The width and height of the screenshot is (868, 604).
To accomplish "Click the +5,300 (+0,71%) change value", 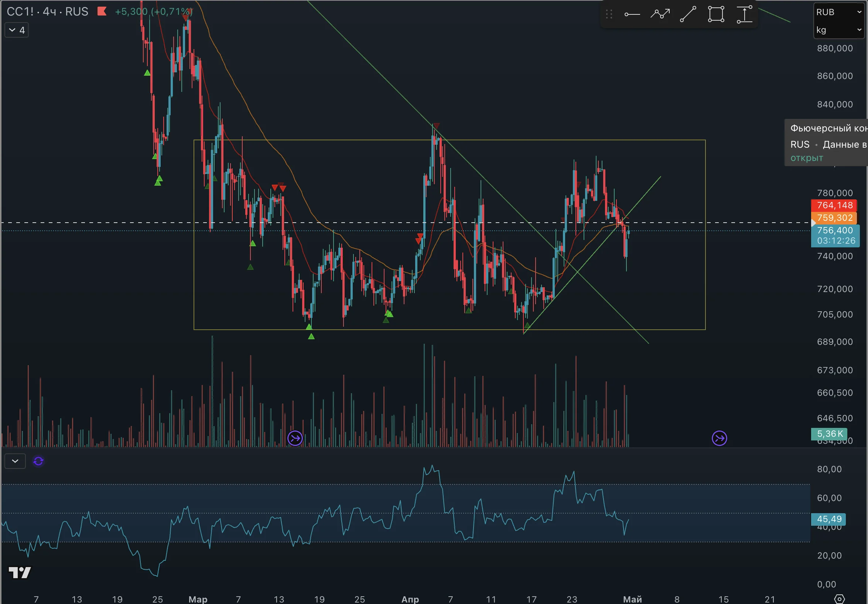I will (x=154, y=12).
